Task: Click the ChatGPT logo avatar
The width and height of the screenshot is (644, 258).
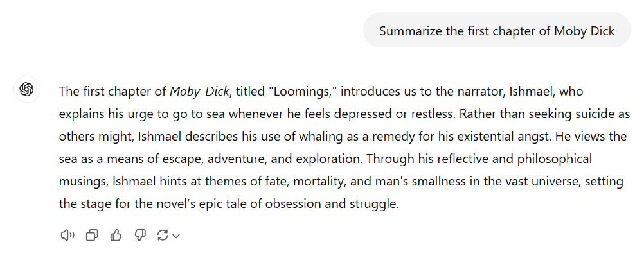Action: pos(27,89)
